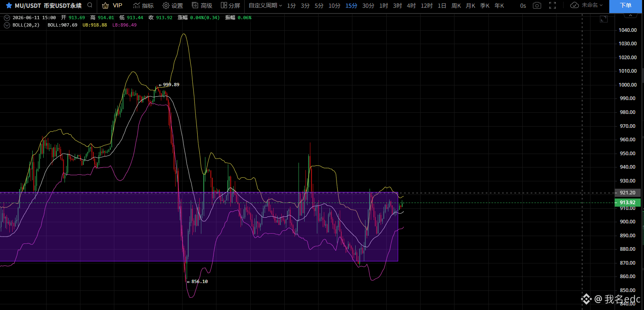The width and height of the screenshot is (644, 310).
Task: Click the LB:896.49 lower band value
Action: (x=125, y=25)
